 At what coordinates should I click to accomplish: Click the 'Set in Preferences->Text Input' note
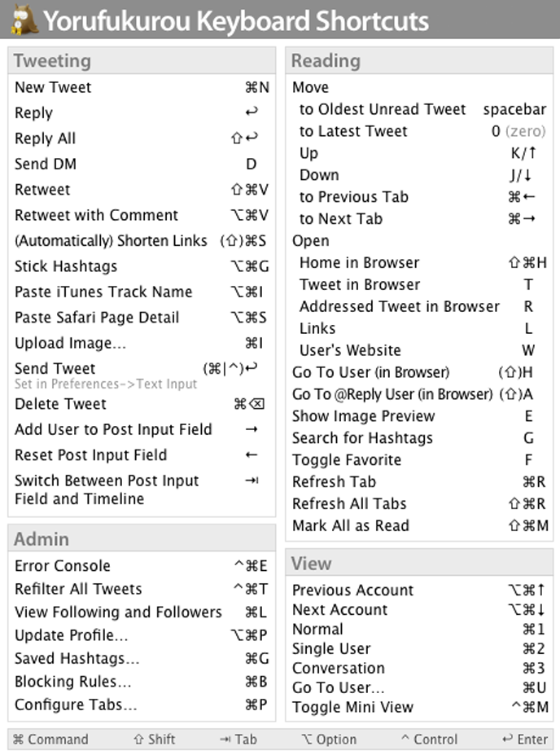point(106,384)
